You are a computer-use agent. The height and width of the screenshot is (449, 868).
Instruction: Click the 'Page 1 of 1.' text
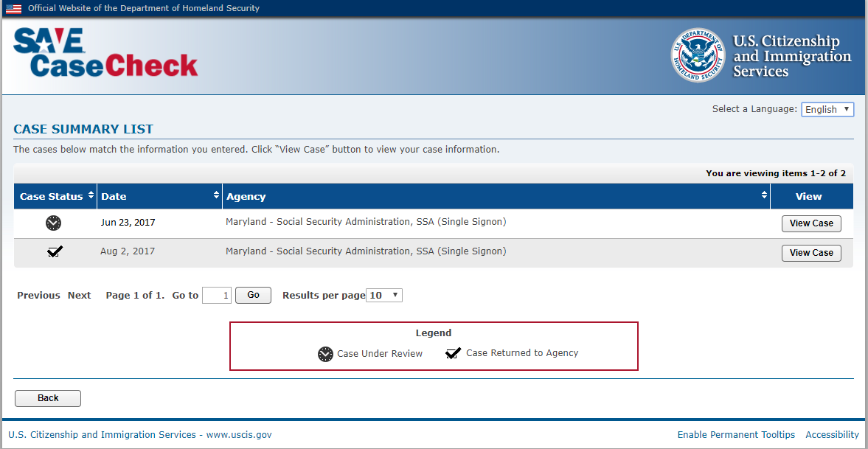(135, 295)
